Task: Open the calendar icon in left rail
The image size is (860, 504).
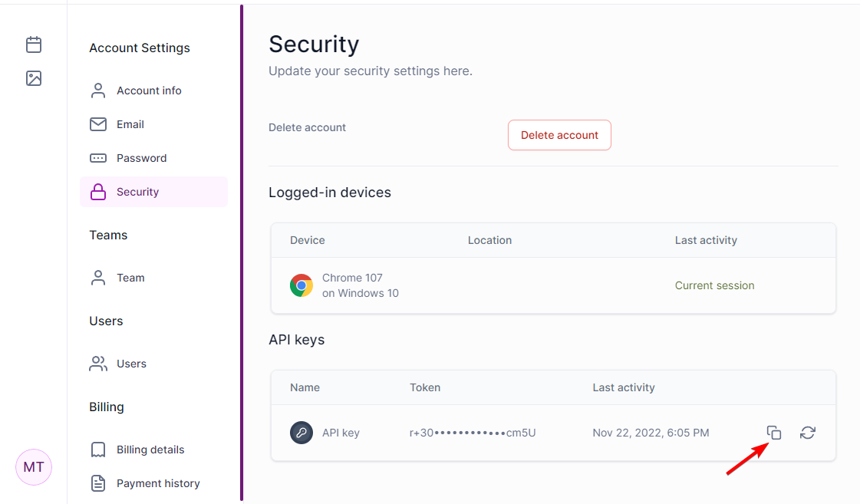Action: pyautogui.click(x=34, y=44)
